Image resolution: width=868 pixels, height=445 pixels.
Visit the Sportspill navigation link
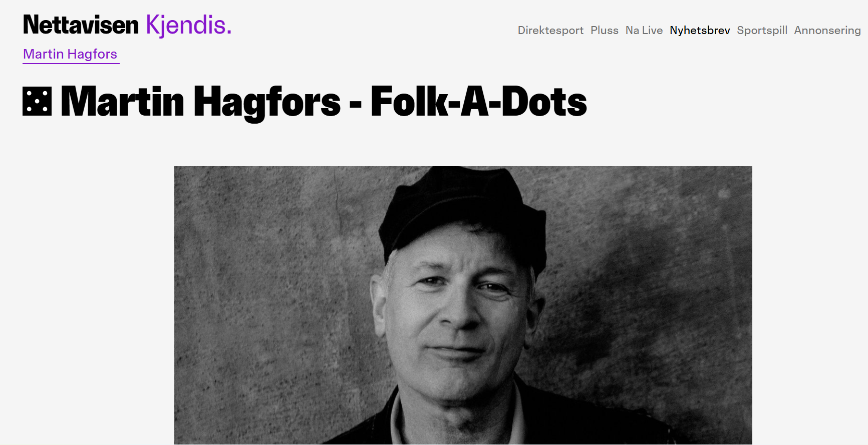[762, 31]
